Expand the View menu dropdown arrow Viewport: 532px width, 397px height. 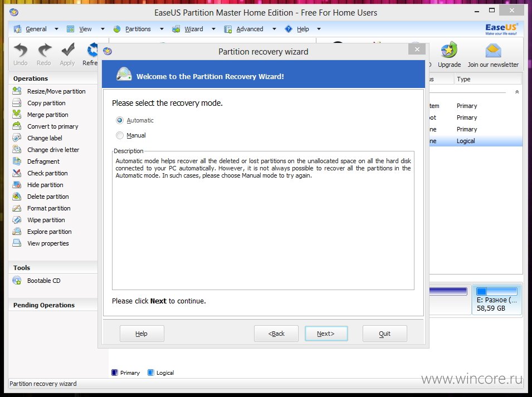click(103, 29)
